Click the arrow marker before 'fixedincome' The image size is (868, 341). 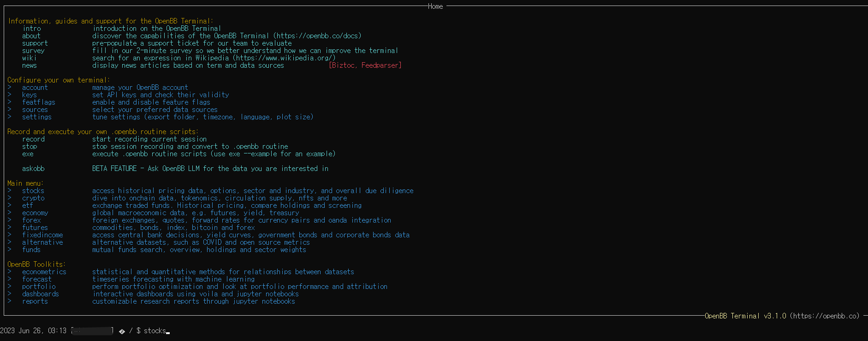click(9, 235)
